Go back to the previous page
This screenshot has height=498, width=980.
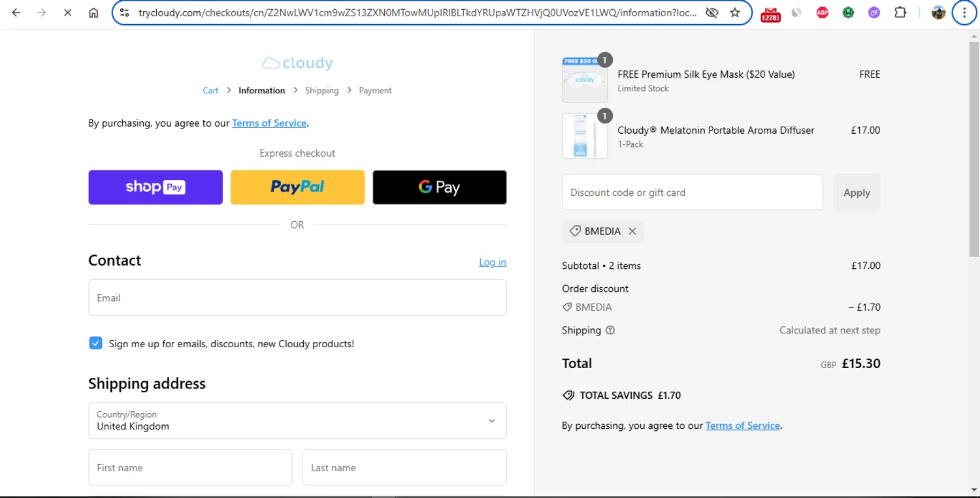coord(16,12)
